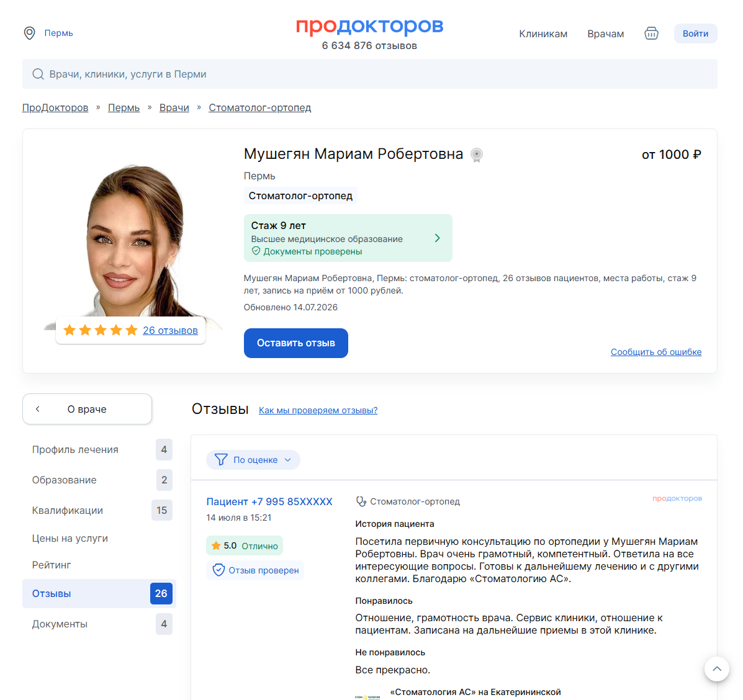Image resolution: width=743 pixels, height=700 pixels.
Task: Click the Понравилось heading
Action: [384, 601]
